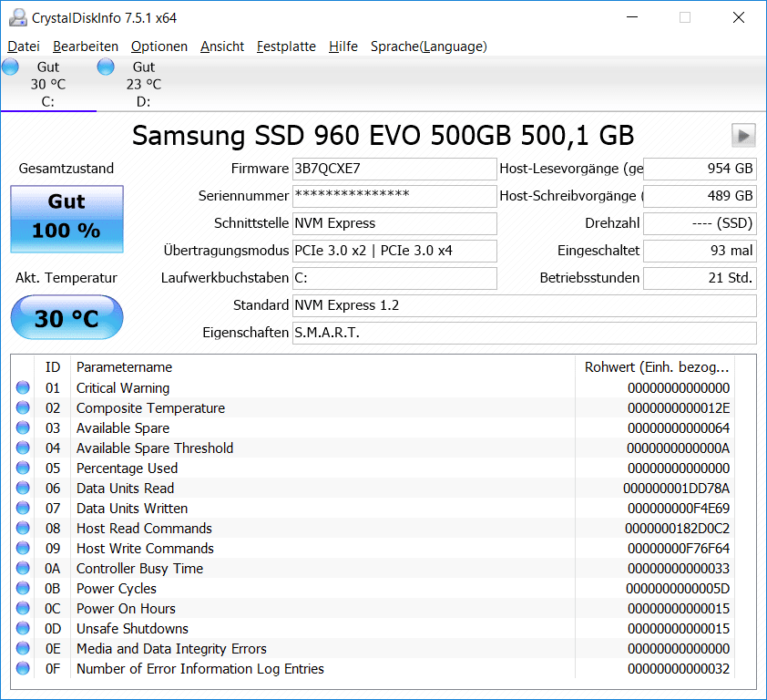
Task: Select the Critical Warning parameter name
Action: point(123,388)
